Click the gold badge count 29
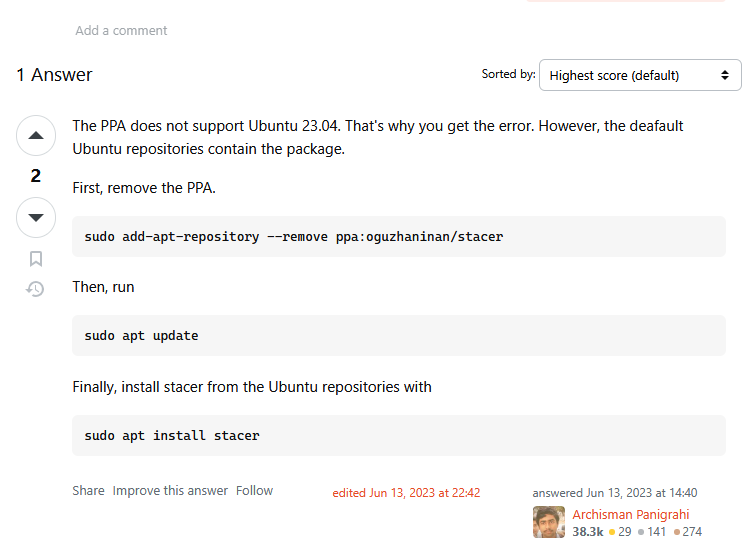This screenshot has width=755, height=546. (625, 532)
